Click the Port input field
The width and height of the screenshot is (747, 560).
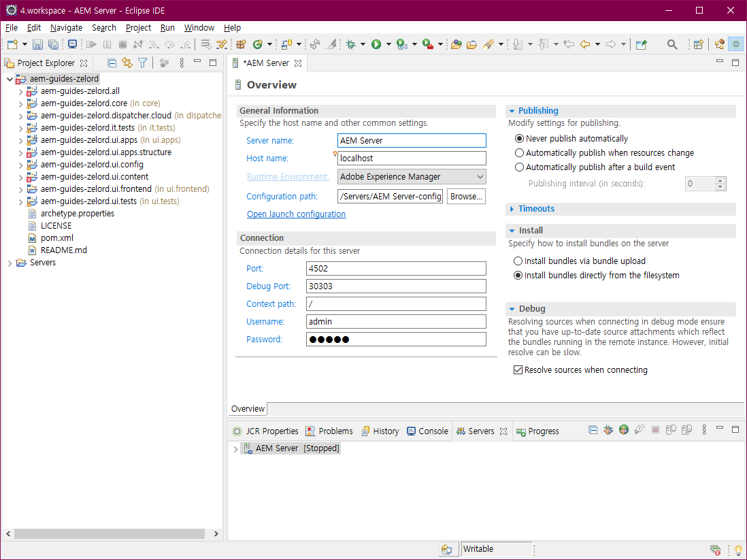tap(396, 268)
